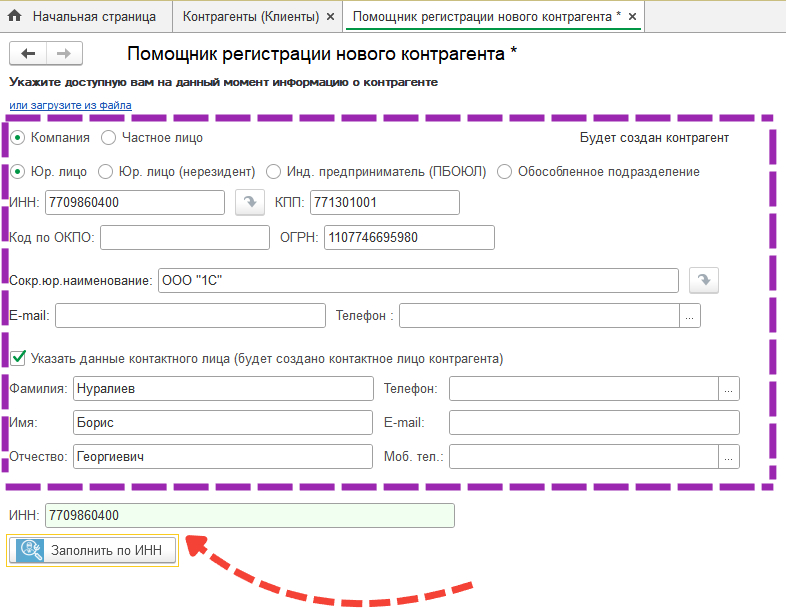Click the Код по ОКПО input field
786x609 pixels.
[x=185, y=238]
